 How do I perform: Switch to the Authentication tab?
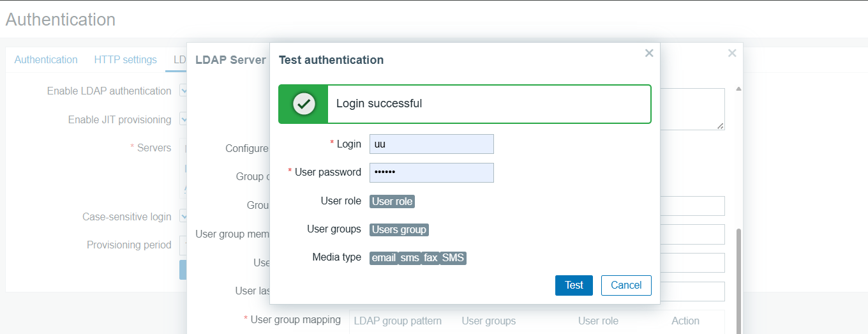46,59
